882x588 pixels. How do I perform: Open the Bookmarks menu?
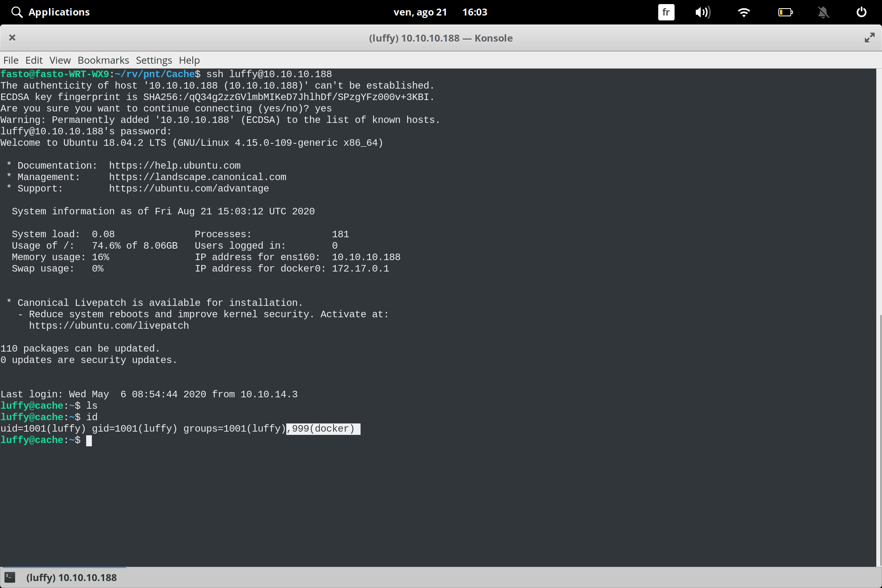102,60
